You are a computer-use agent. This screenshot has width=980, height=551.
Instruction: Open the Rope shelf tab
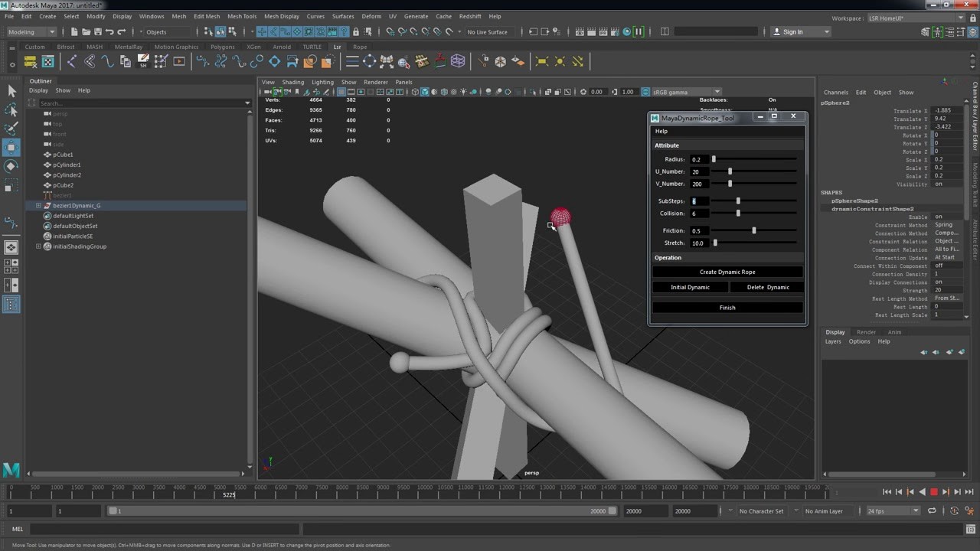point(360,47)
